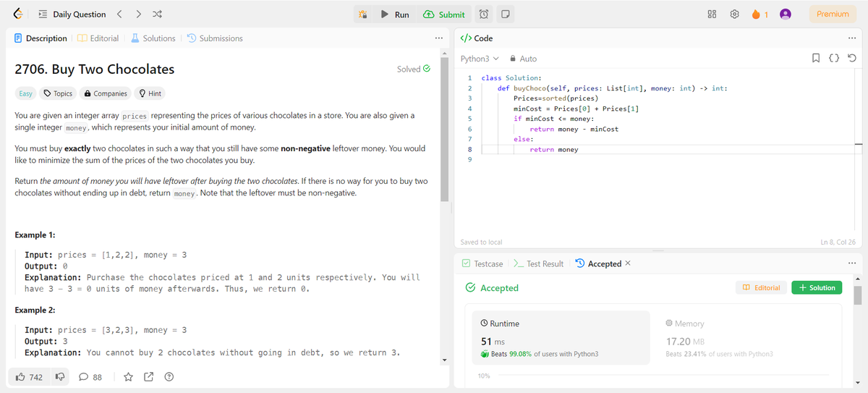Click the 'Ln 8, Col 26' status text
This screenshot has width=868, height=393.
pos(838,242)
